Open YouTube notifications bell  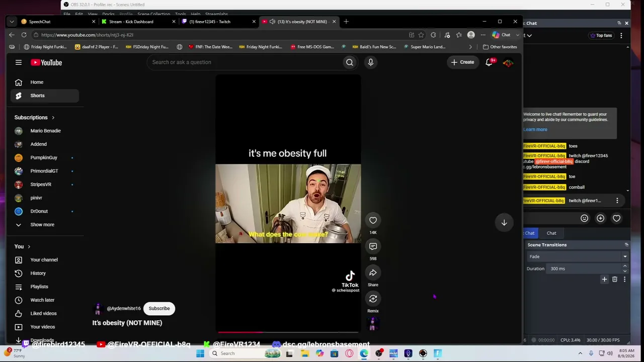coord(489,62)
